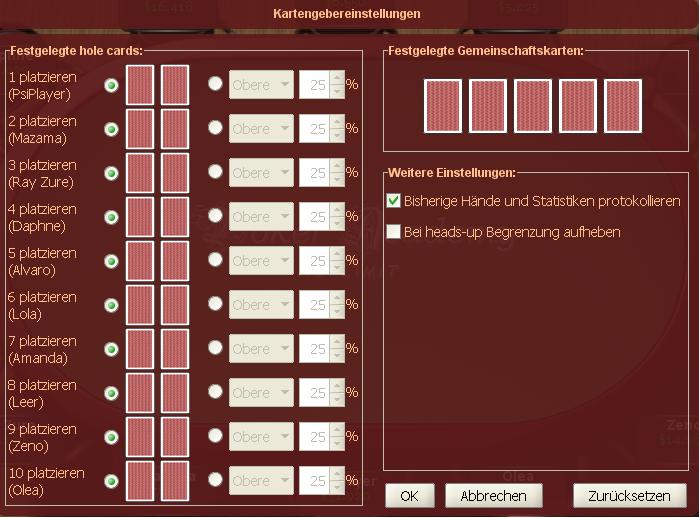Select percentage radio for seat 6 Lola
The image size is (700, 518).
point(215,304)
